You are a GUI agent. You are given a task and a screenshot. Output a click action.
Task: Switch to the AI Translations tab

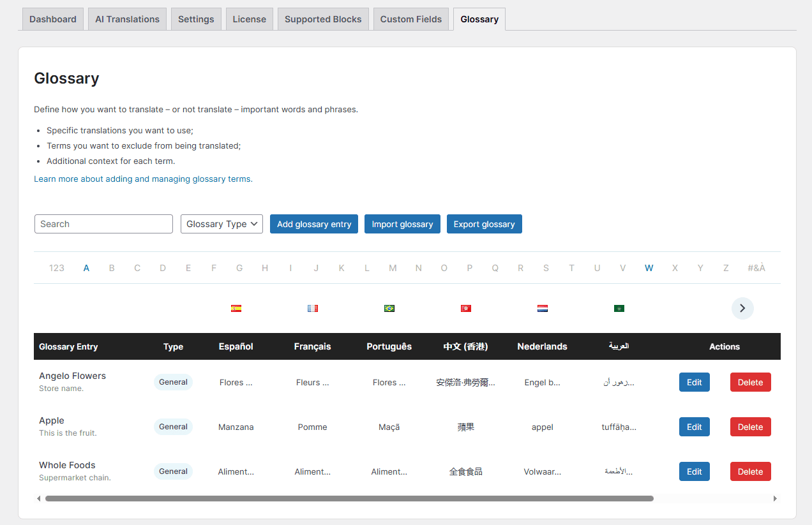(x=127, y=19)
